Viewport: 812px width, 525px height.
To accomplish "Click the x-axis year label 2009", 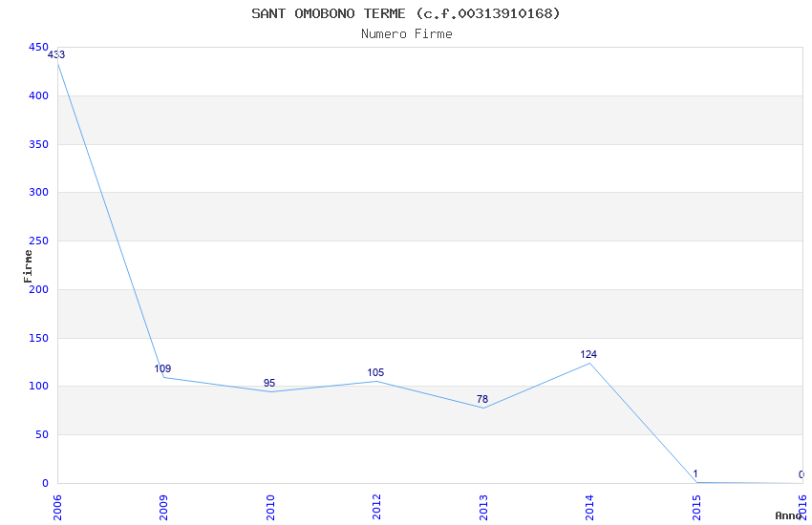I will [x=163, y=508].
